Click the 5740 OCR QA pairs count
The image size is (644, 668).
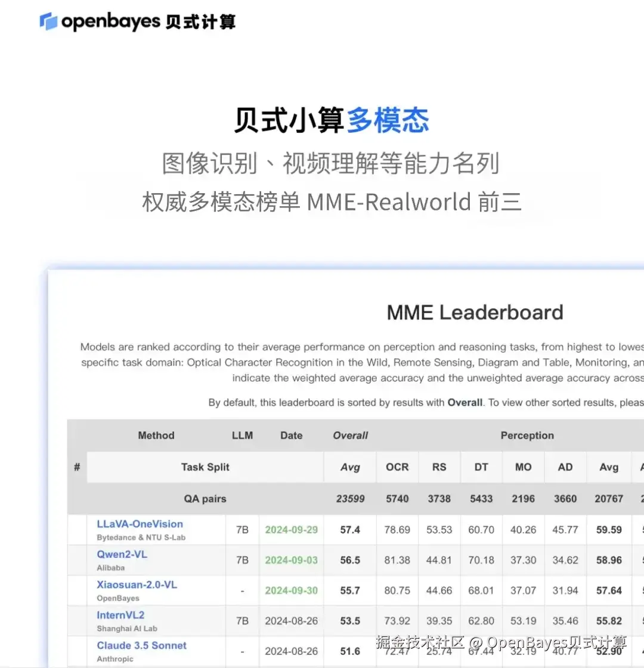pyautogui.click(x=397, y=499)
